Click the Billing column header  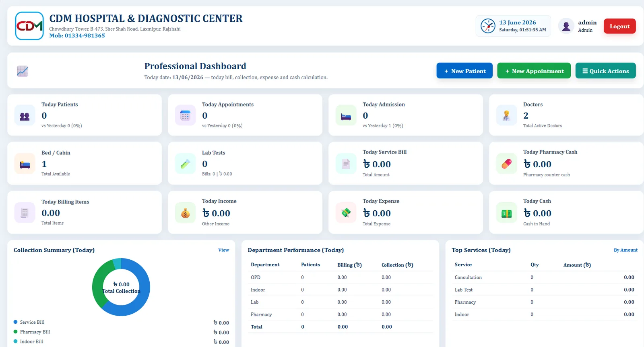[x=349, y=265]
